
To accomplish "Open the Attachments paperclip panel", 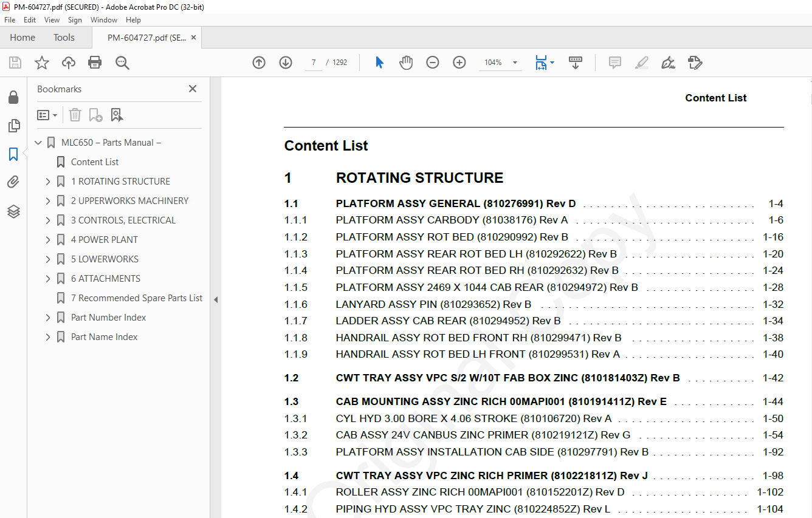I will click(x=13, y=182).
